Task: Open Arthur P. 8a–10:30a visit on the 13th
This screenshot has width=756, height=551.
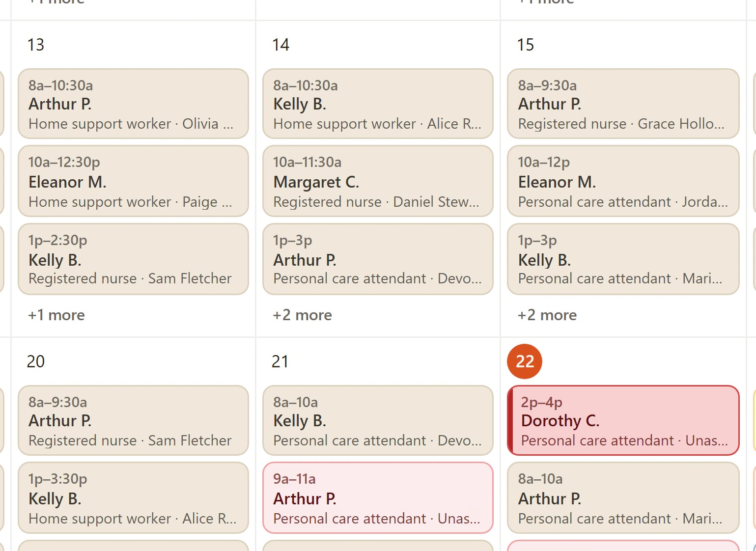Action: [133, 104]
